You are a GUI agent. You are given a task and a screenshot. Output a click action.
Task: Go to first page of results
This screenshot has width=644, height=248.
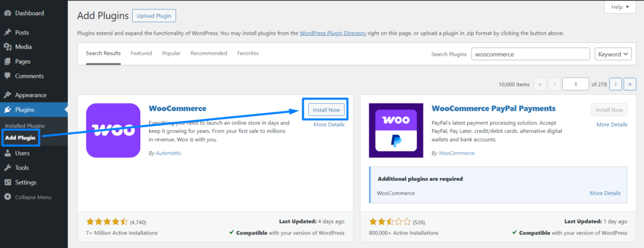click(x=540, y=84)
